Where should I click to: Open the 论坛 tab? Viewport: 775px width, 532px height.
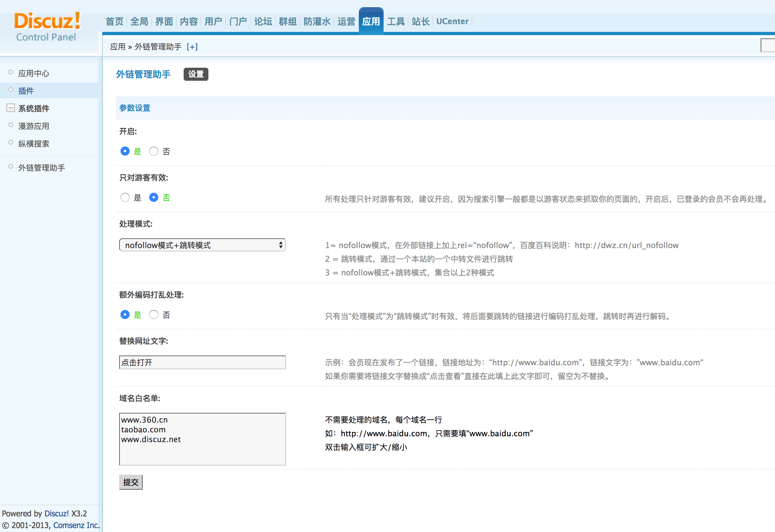263,22
